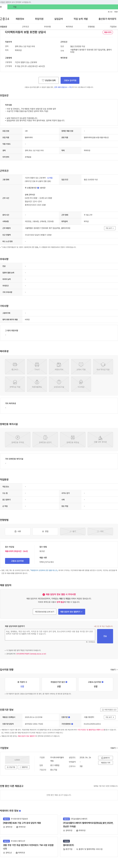Click the 교육비 지원 welfare icon

coord(81,367)
